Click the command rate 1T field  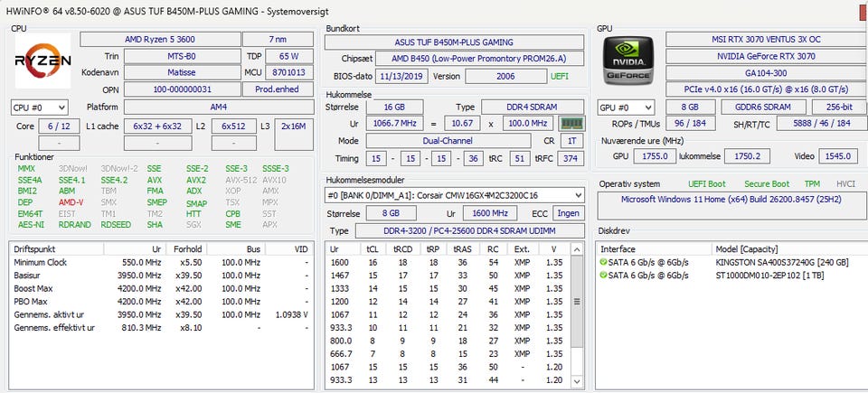tap(571, 141)
